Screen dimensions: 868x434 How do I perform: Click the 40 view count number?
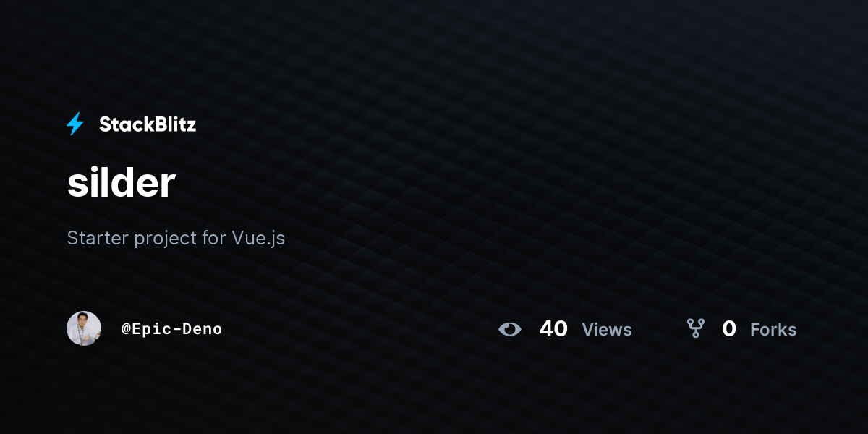pyautogui.click(x=553, y=329)
